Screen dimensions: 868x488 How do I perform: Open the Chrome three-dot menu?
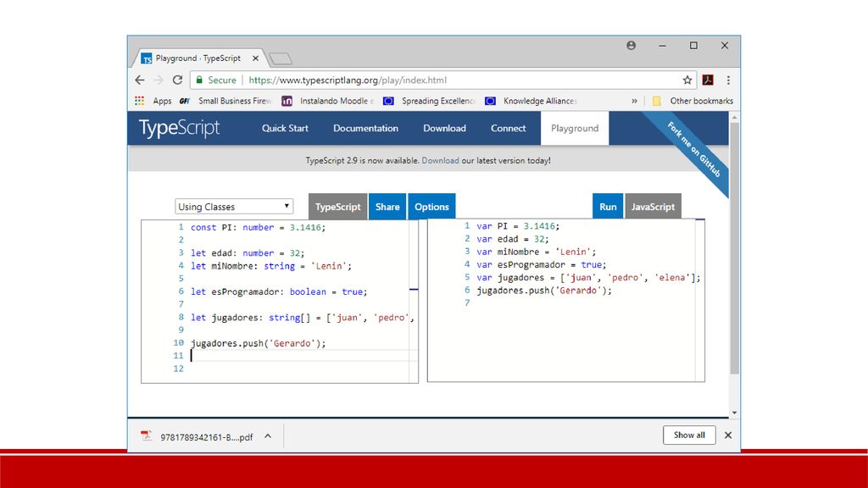click(x=728, y=80)
